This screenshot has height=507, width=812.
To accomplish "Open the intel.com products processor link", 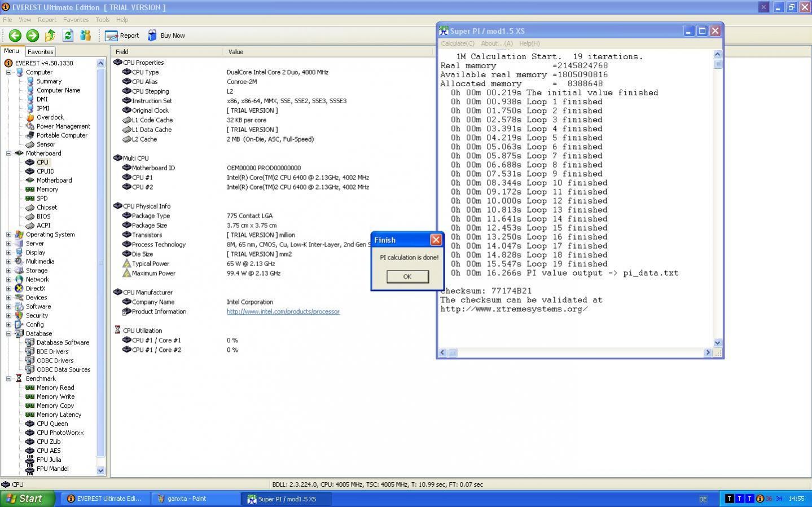I will (283, 311).
